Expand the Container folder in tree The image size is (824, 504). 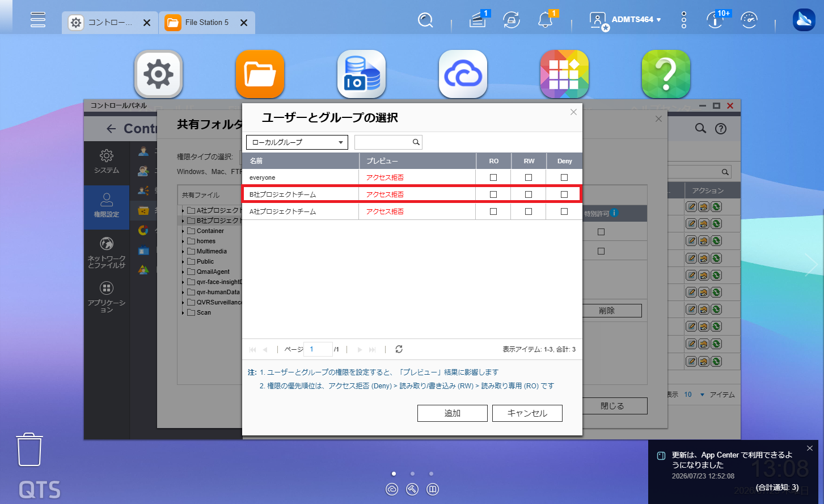183,231
